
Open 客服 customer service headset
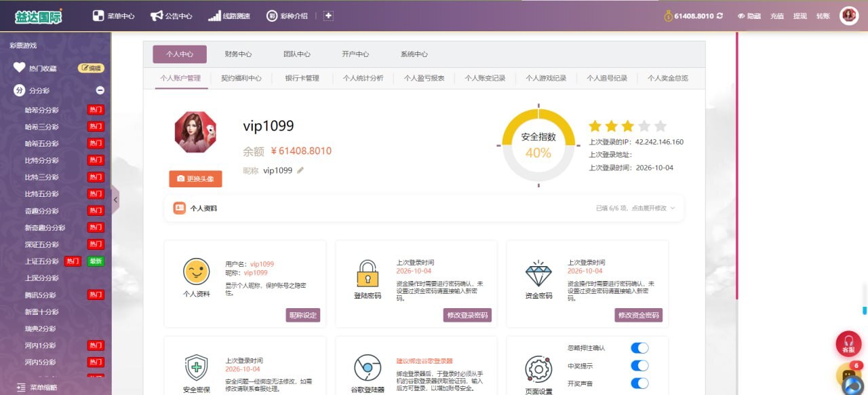click(x=848, y=343)
